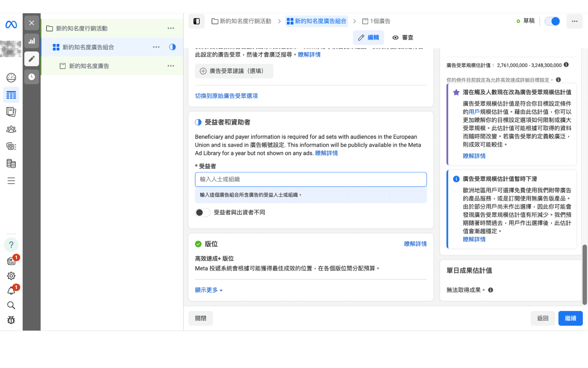Open the account overview speedometer icon
This screenshot has width=588, height=368.
(x=11, y=77)
